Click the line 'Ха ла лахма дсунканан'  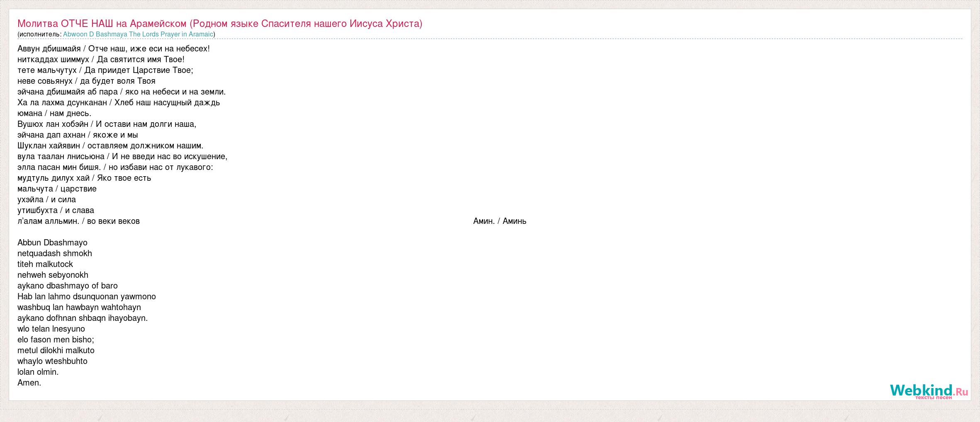[x=118, y=103]
